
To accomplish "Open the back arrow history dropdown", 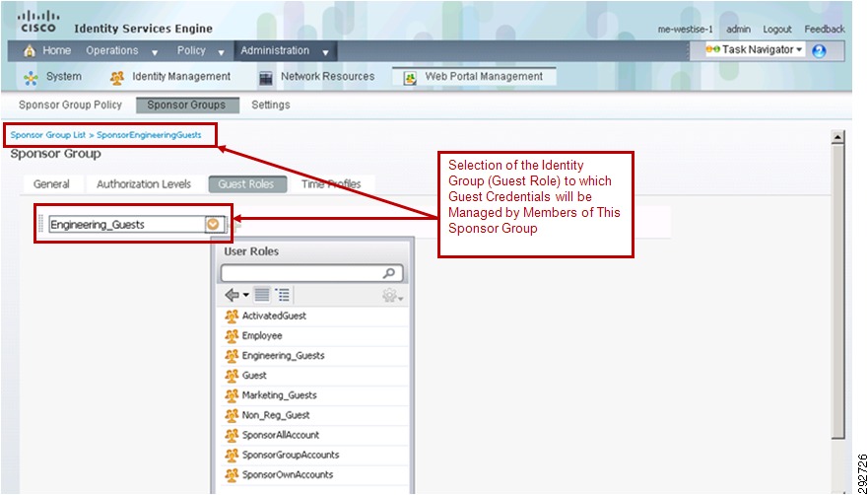I will (245, 297).
